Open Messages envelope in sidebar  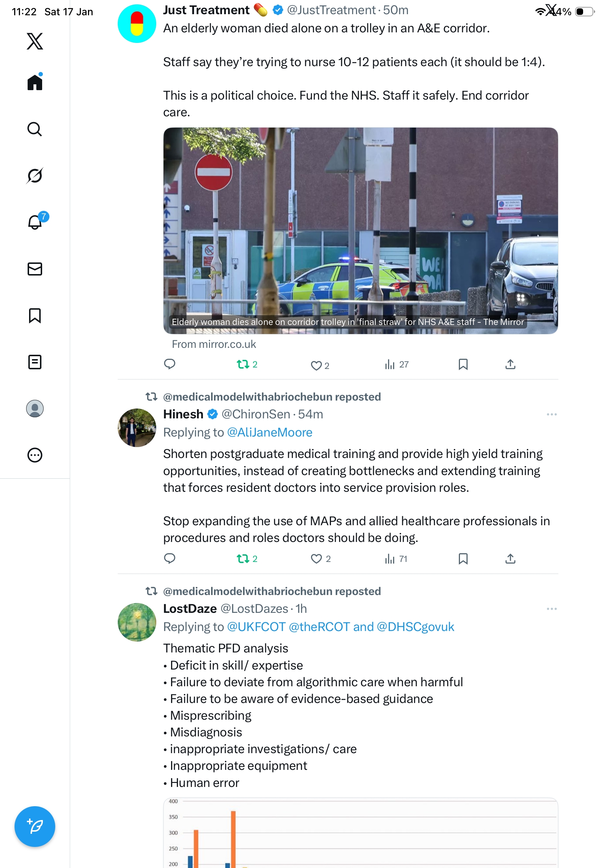35,269
